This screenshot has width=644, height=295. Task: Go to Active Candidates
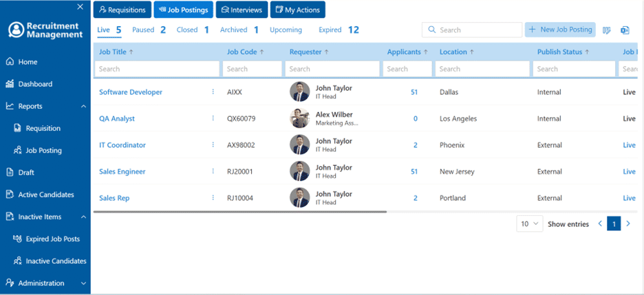point(45,195)
